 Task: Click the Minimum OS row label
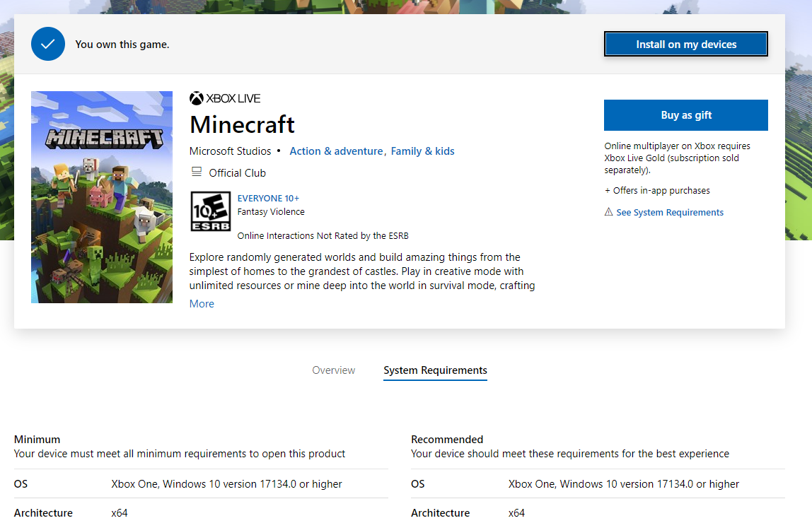[x=21, y=483]
